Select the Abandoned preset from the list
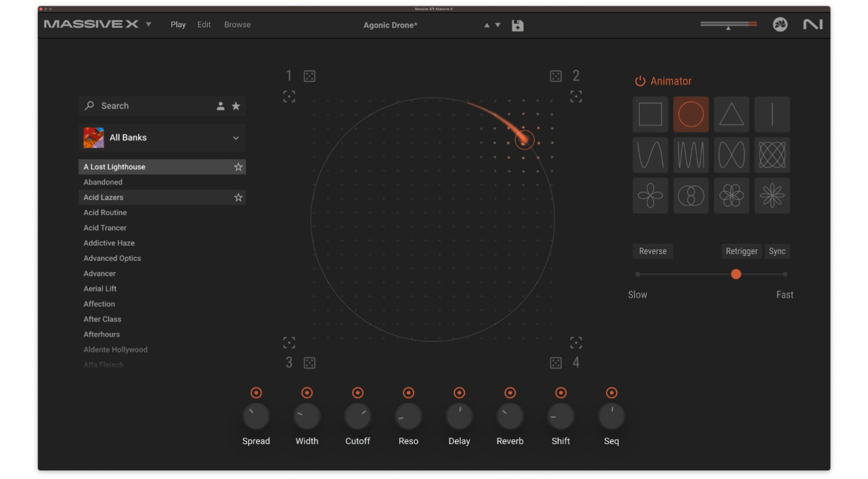The width and height of the screenshot is (868, 479). [103, 182]
